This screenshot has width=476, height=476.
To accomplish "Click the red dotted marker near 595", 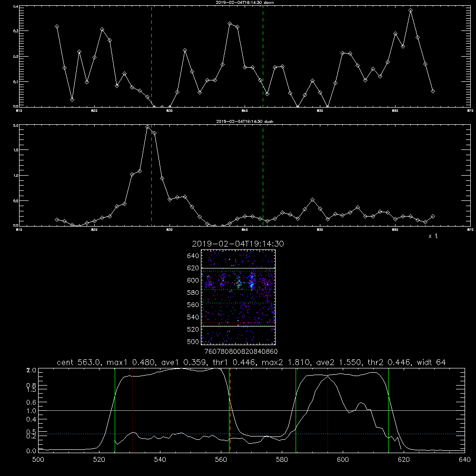I will 328,410.
